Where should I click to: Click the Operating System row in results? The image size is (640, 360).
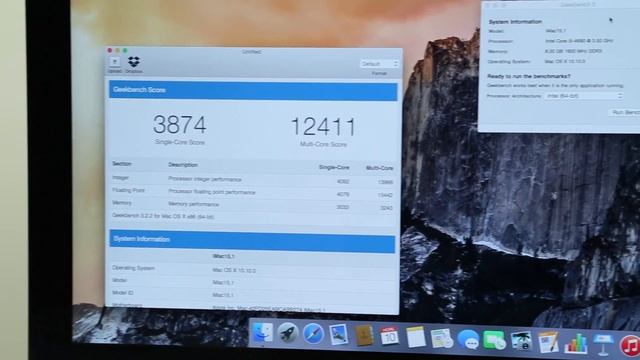[x=252, y=269]
